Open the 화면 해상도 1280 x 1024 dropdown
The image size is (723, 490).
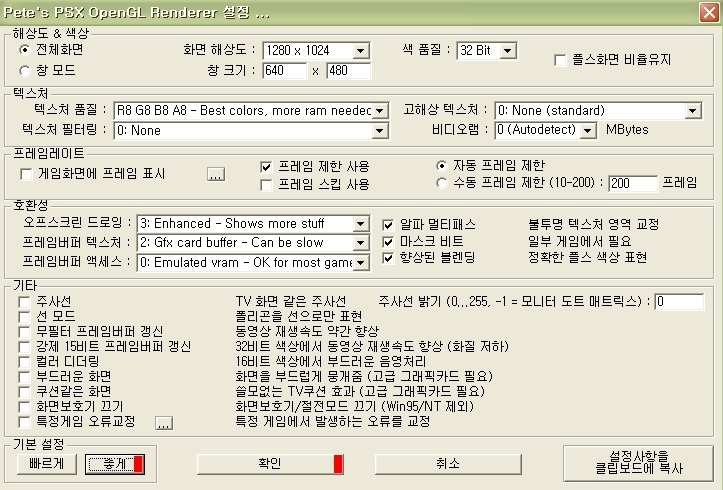point(316,51)
